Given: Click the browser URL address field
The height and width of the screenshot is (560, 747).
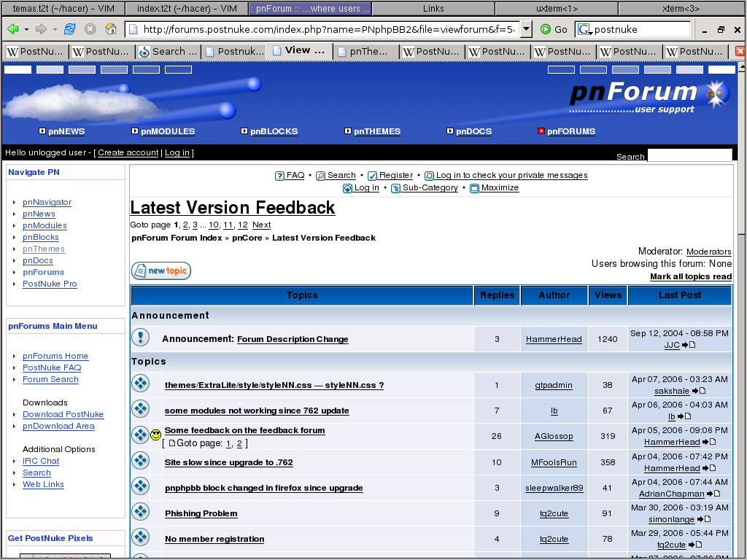Looking at the screenshot, I should coord(323,29).
